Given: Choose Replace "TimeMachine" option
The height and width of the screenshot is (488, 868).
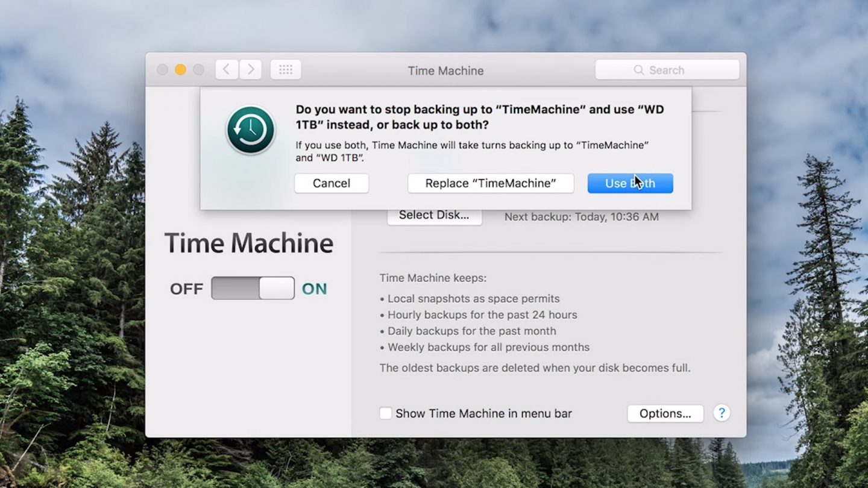Looking at the screenshot, I should click(491, 183).
